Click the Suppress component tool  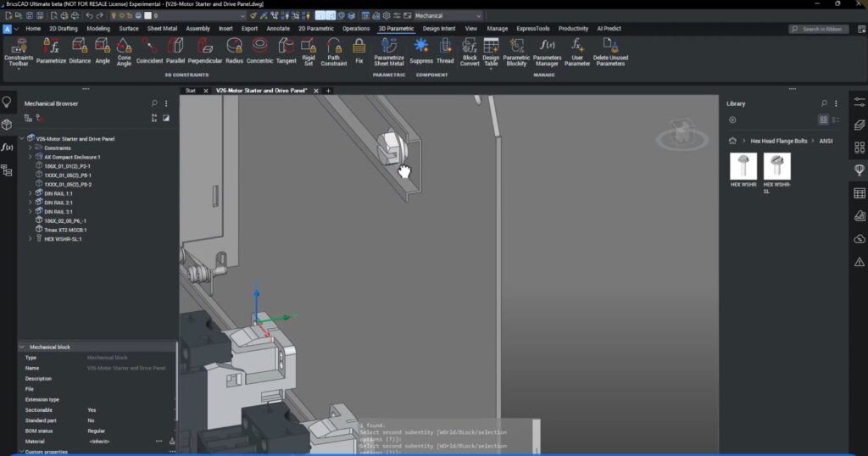click(421, 51)
